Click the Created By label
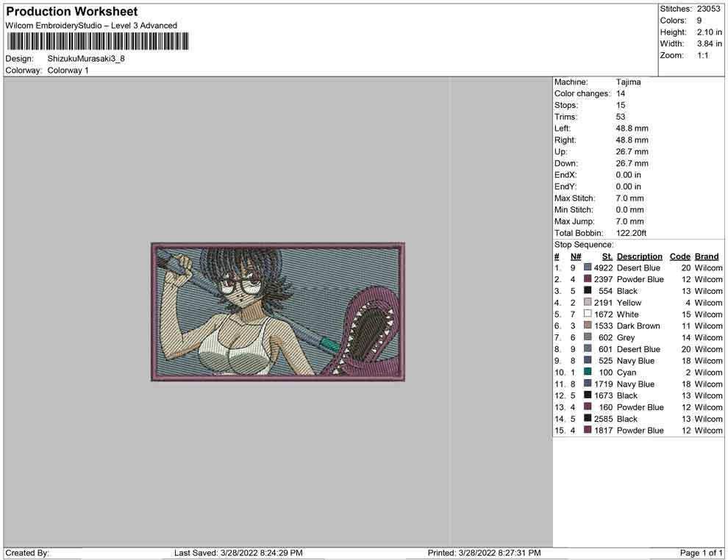The width and height of the screenshot is (728, 560). pyautogui.click(x=27, y=553)
